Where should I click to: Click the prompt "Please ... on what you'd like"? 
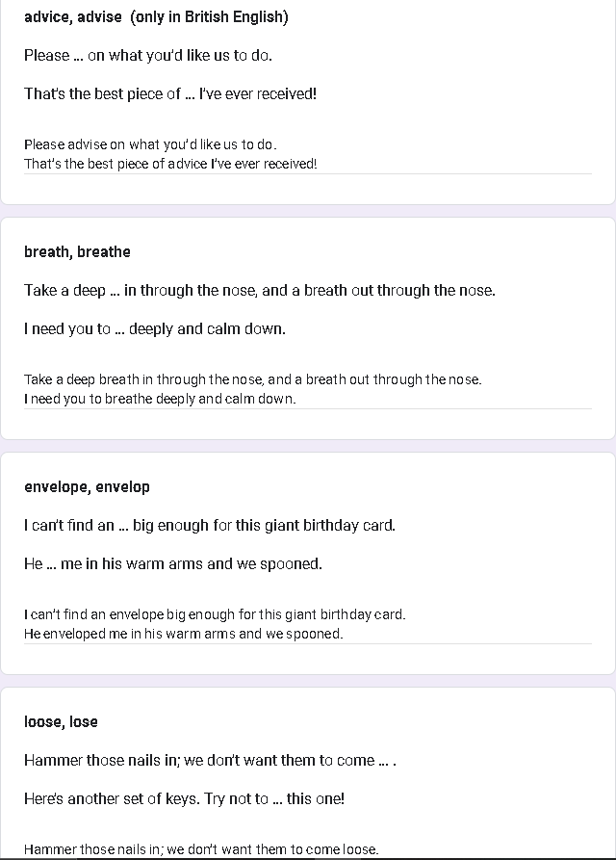click(148, 56)
